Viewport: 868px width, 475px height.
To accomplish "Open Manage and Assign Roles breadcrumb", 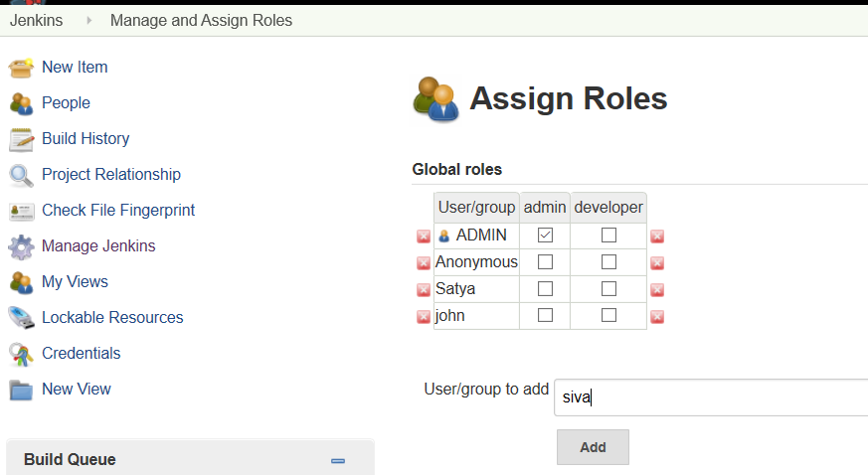I will coord(201,20).
